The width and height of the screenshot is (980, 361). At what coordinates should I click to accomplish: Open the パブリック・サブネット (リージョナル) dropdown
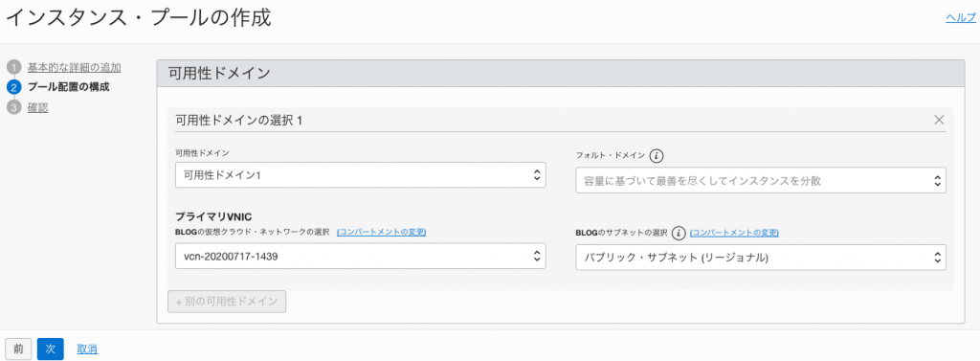pos(761,257)
